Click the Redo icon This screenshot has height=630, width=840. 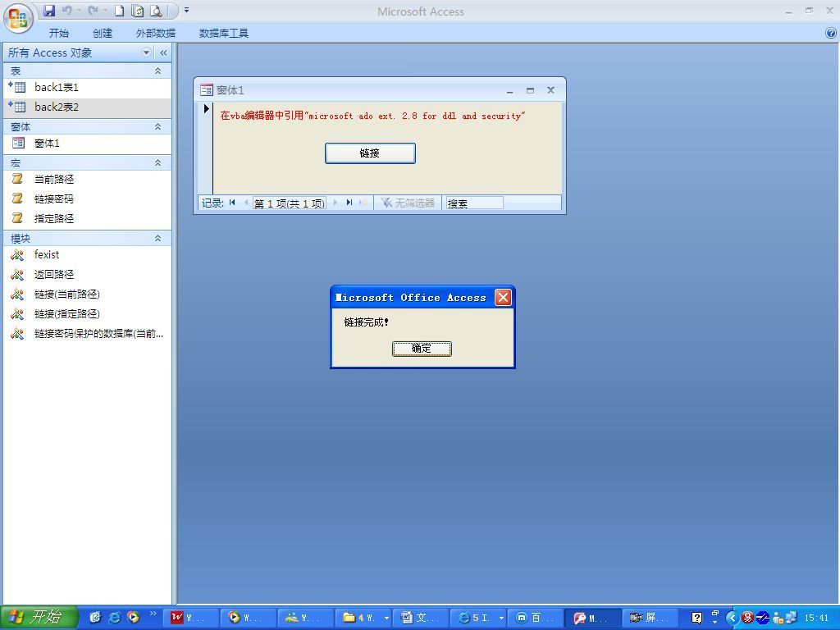click(94, 10)
